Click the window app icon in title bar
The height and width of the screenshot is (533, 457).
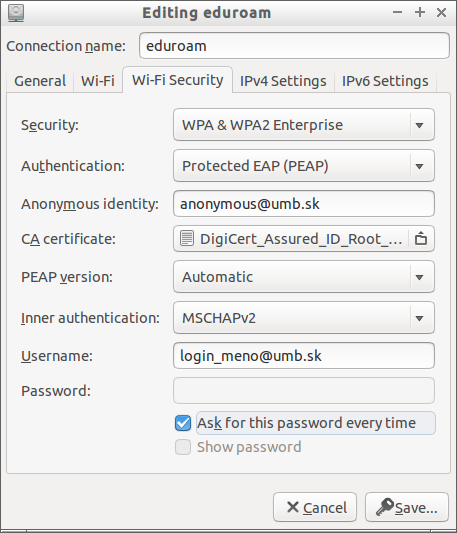pyautogui.click(x=16, y=13)
